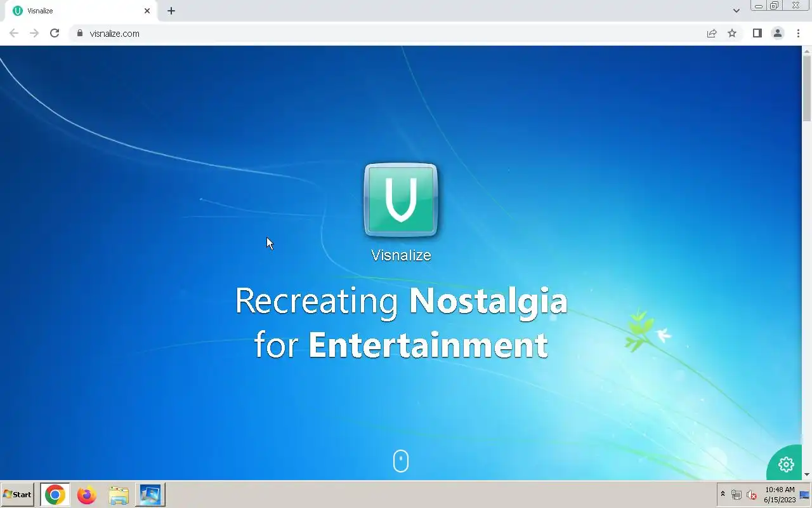Bookmark this page with the star
This screenshot has height=508, width=812.
(x=732, y=33)
